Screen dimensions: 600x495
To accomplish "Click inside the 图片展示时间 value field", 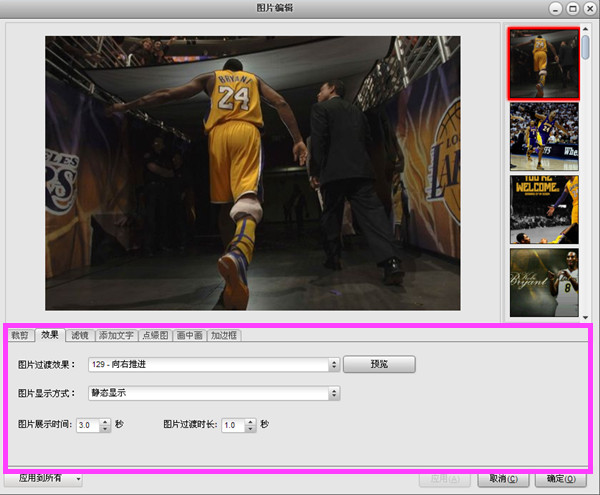I will pos(88,425).
